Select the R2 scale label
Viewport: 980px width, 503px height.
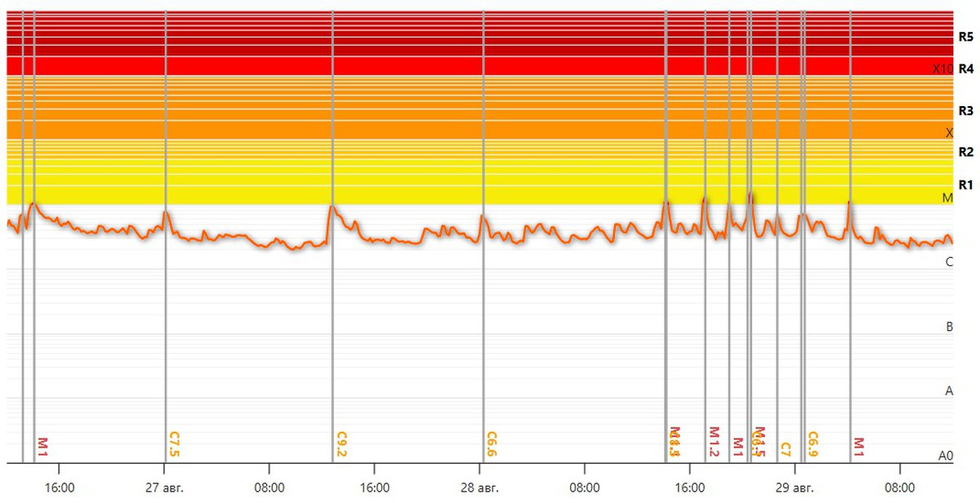(x=966, y=152)
